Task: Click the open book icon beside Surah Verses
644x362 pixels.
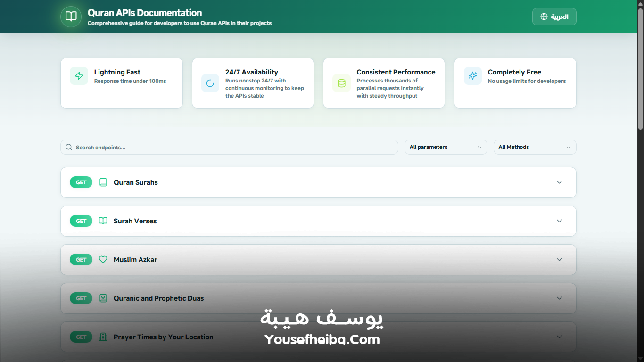Action: 103,221
